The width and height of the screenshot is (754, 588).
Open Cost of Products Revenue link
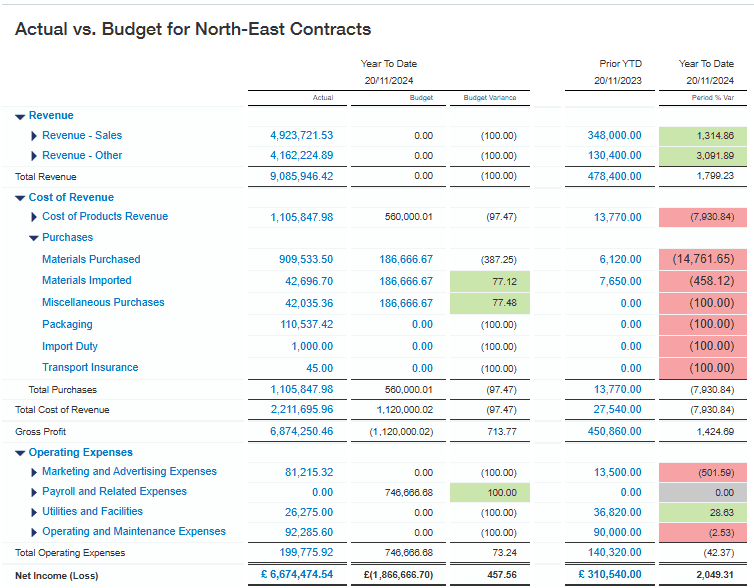pos(105,216)
